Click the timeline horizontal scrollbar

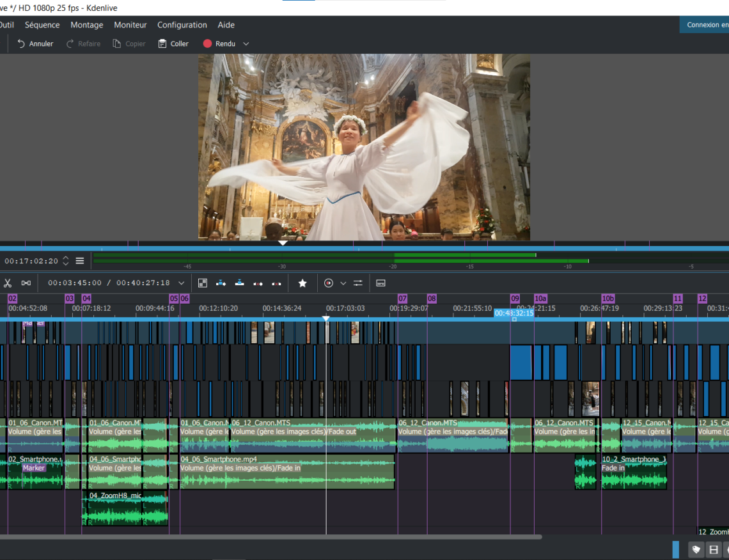[x=270, y=537]
